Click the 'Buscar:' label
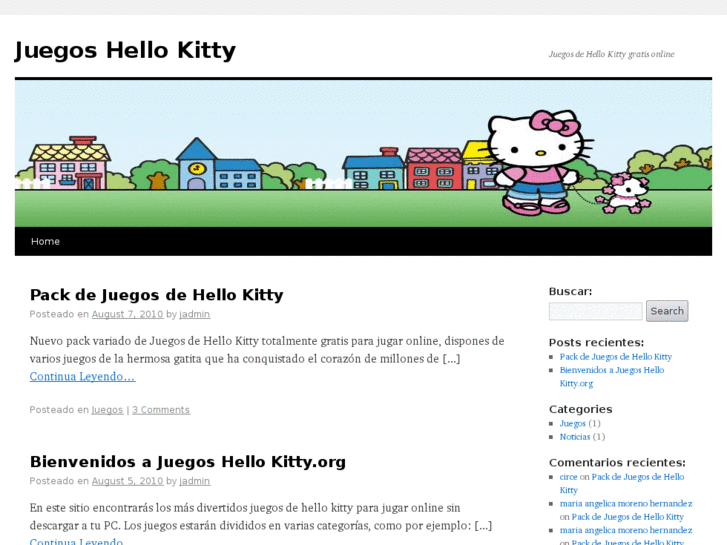 pyautogui.click(x=570, y=291)
